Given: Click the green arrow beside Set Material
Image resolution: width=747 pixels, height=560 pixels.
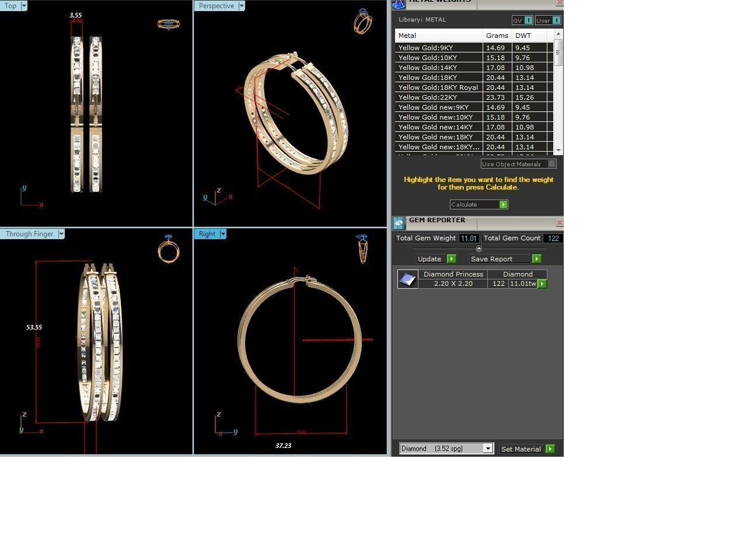Looking at the screenshot, I should pos(550,449).
